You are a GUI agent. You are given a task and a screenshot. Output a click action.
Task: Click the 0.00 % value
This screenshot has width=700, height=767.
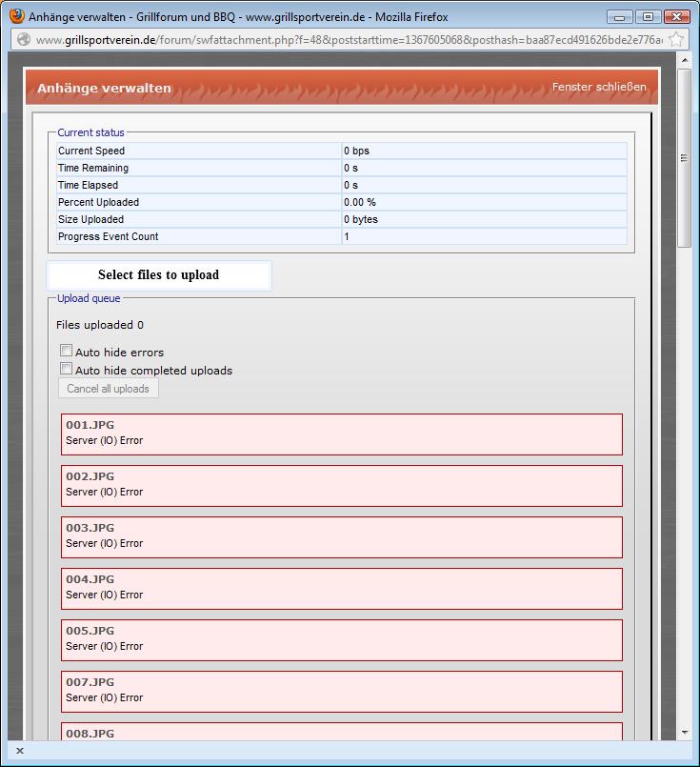[360, 202]
